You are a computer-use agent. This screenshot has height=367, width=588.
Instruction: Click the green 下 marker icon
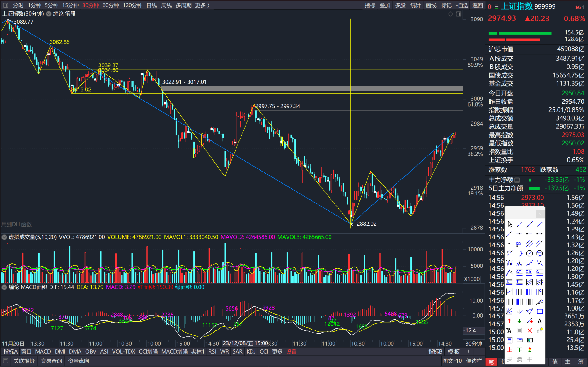(519, 350)
